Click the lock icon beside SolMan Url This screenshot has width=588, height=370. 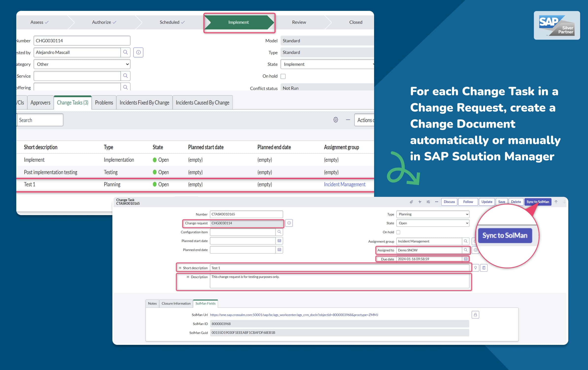(475, 315)
